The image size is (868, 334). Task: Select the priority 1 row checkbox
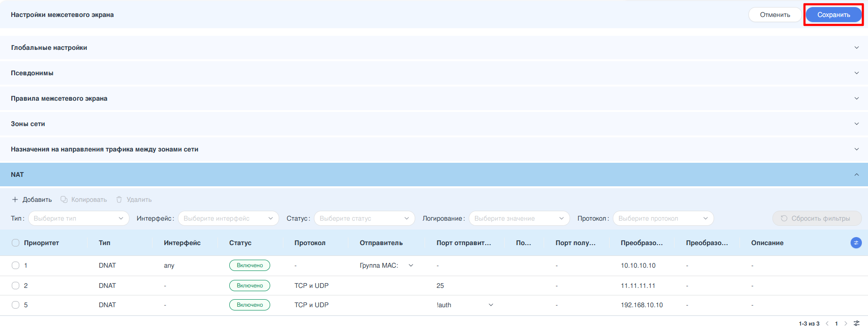16,265
